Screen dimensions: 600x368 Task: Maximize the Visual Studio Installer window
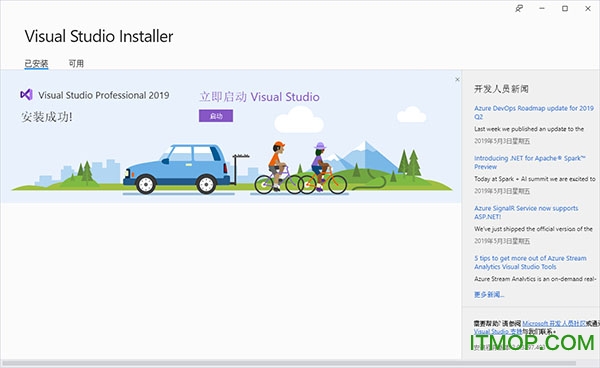click(565, 8)
